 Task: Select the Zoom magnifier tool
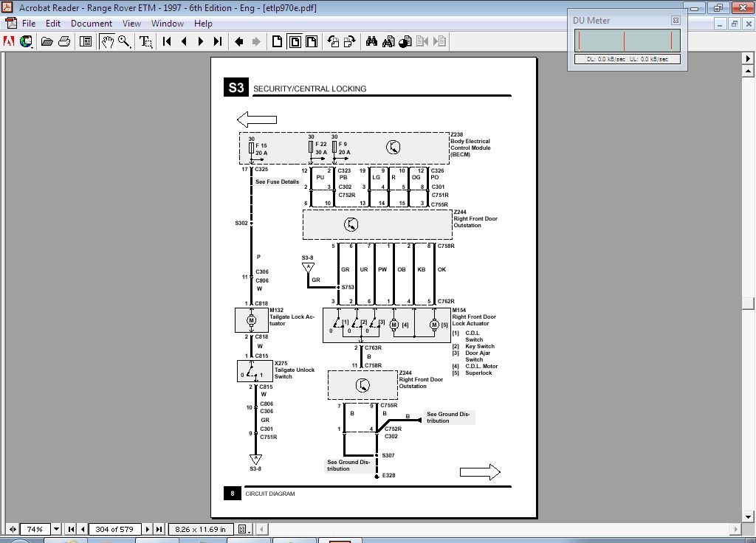pyautogui.click(x=124, y=41)
